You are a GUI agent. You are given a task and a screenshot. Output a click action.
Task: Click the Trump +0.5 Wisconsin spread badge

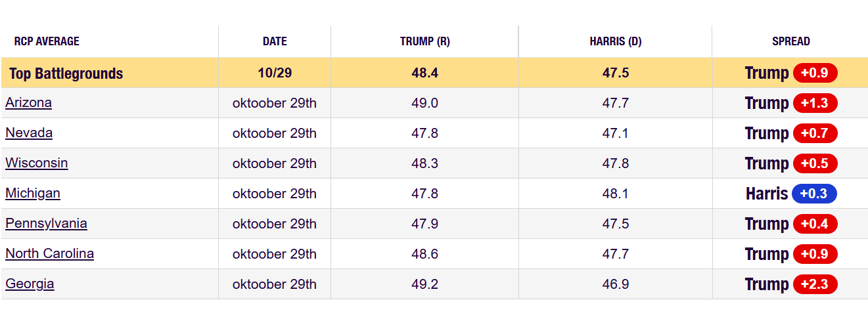click(815, 163)
